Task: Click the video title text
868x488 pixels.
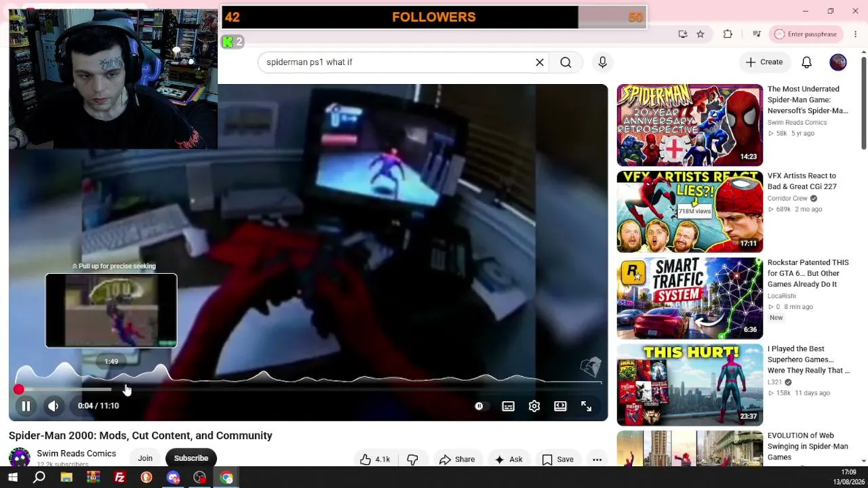Action: point(140,436)
